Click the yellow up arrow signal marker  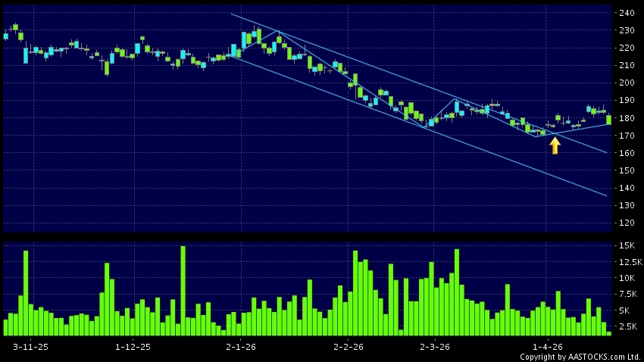pyautogui.click(x=555, y=145)
